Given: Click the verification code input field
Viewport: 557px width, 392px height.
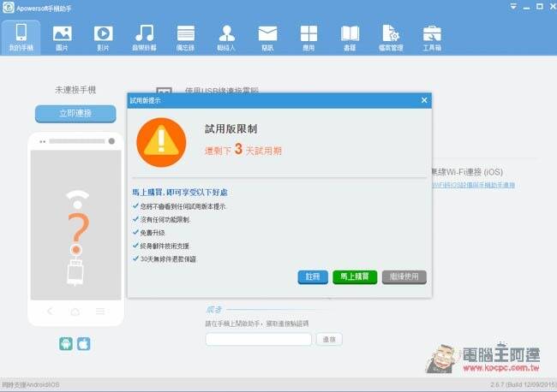Looking at the screenshot, I should coord(258,340).
